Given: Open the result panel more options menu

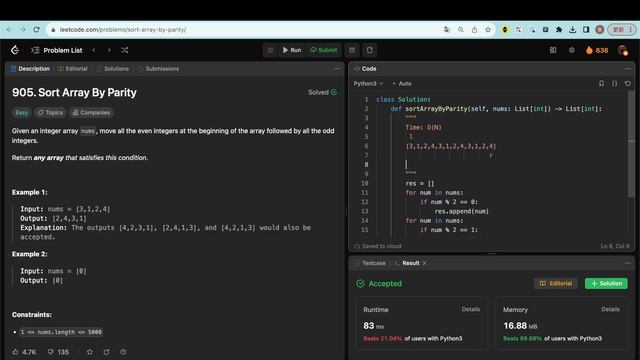Looking at the screenshot, I should 627,263.
